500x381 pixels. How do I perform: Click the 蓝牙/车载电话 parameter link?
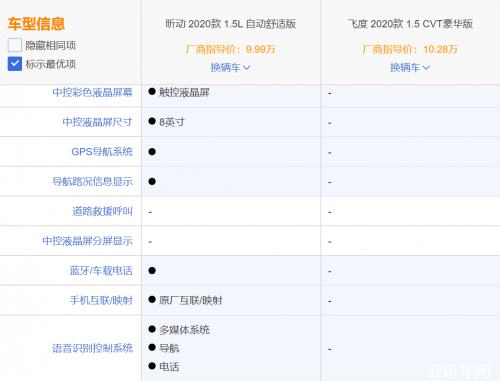pos(101,270)
